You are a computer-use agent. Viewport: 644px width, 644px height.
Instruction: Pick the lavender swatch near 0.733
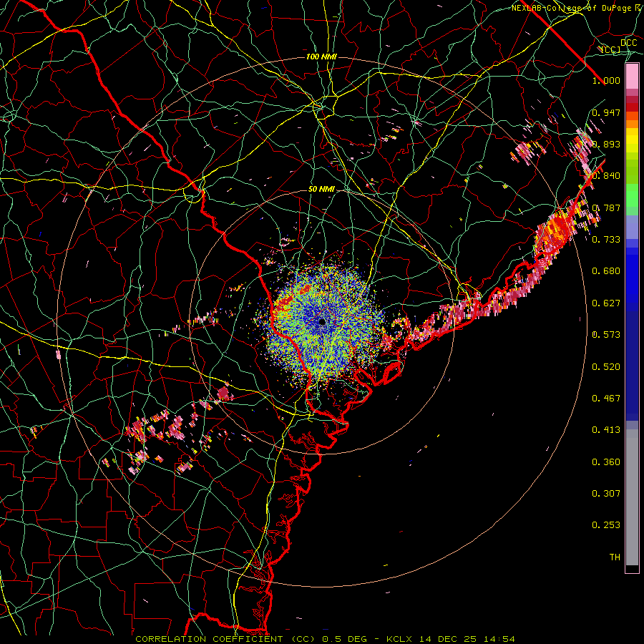(632, 227)
